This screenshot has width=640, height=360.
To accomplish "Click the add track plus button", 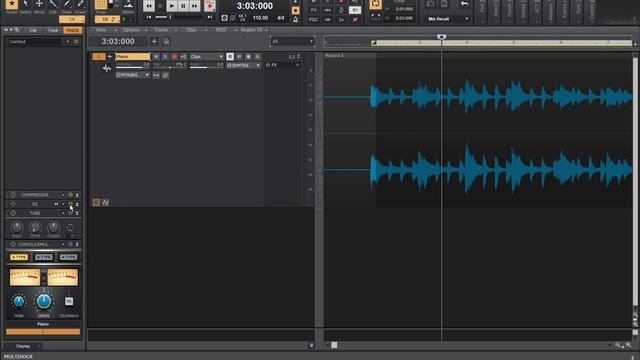I will [154, 41].
